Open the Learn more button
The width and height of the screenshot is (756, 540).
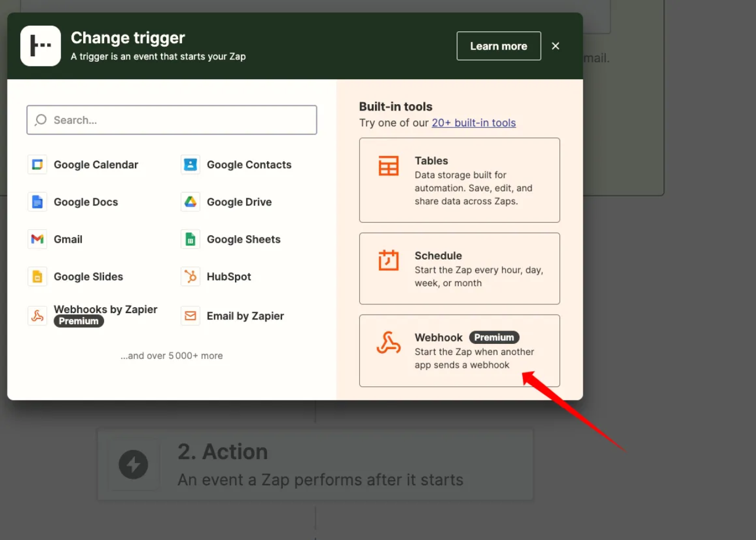pos(498,46)
